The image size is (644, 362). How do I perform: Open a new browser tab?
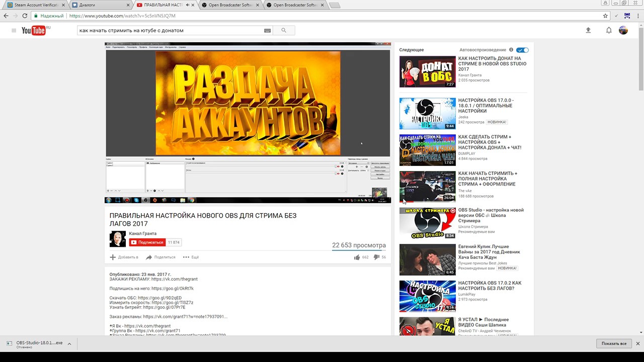pos(334,5)
